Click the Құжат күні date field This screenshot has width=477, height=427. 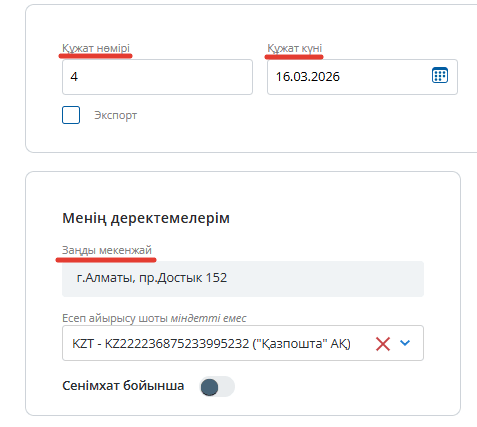pyautogui.click(x=362, y=77)
